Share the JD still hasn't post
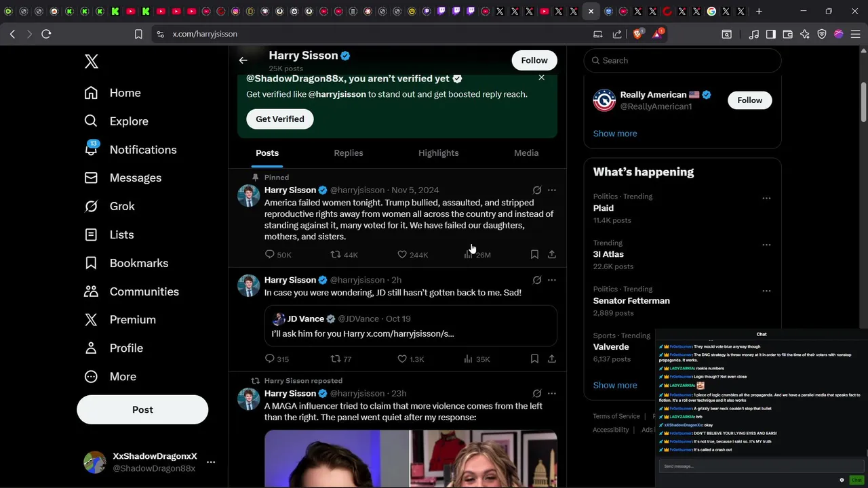 (x=552, y=359)
